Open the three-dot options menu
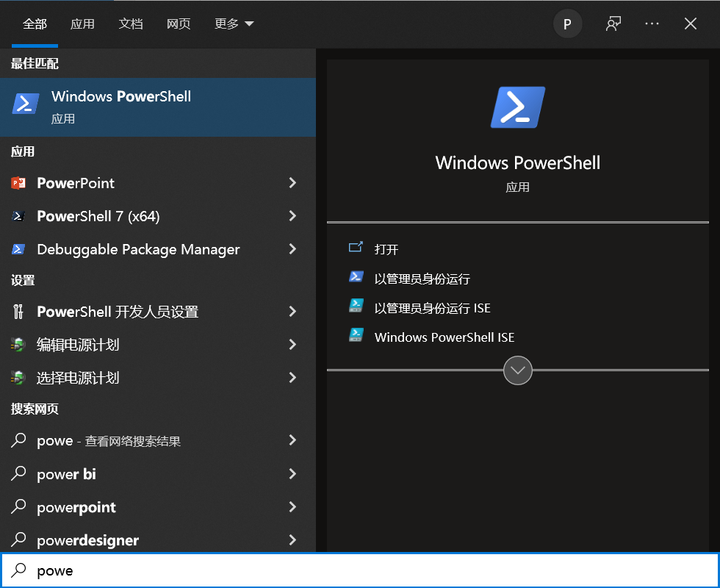The height and width of the screenshot is (588, 720). [652, 24]
